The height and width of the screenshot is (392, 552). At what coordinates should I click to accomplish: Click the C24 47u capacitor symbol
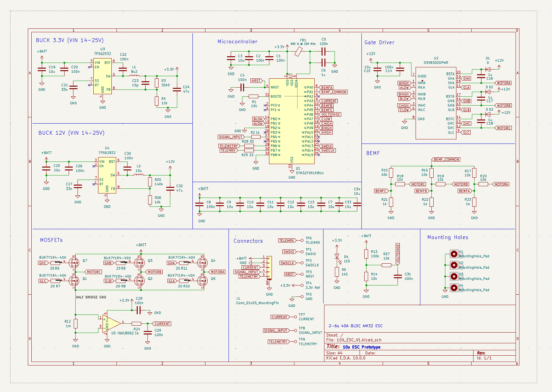point(177,89)
